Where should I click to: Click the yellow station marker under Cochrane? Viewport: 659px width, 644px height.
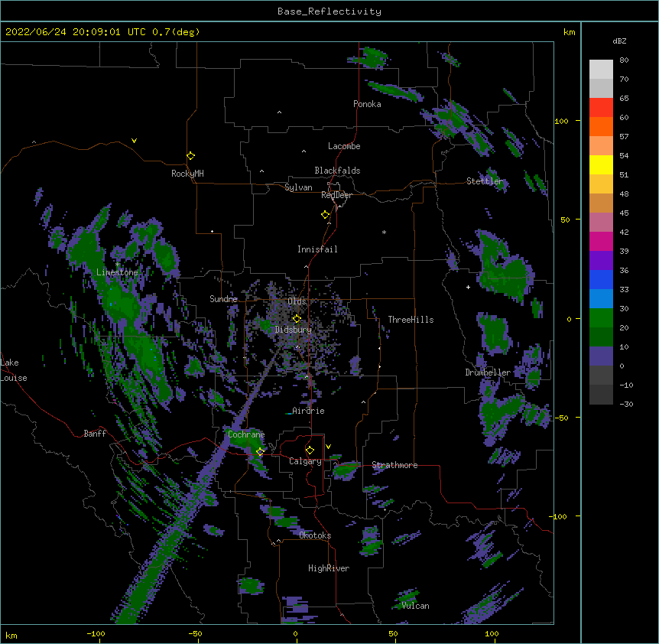tap(260, 451)
